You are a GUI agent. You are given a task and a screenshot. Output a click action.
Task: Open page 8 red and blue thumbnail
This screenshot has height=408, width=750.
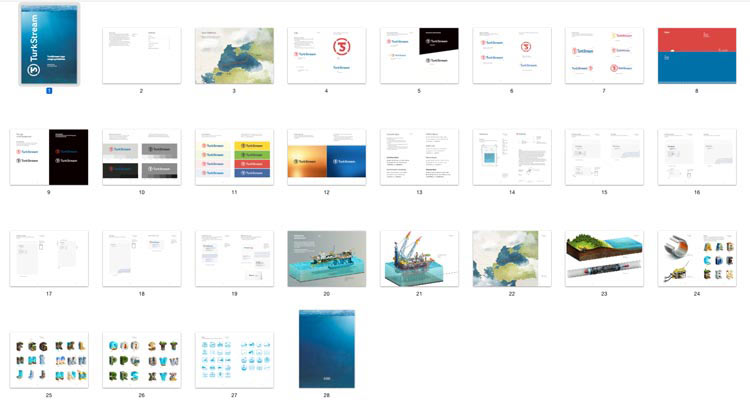pos(697,55)
